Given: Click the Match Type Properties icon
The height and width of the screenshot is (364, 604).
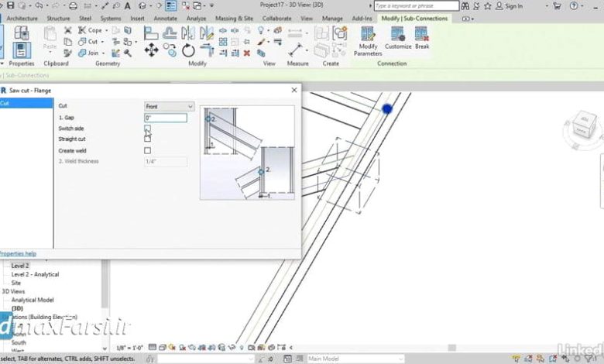Looking at the screenshot, I should coord(68,53).
